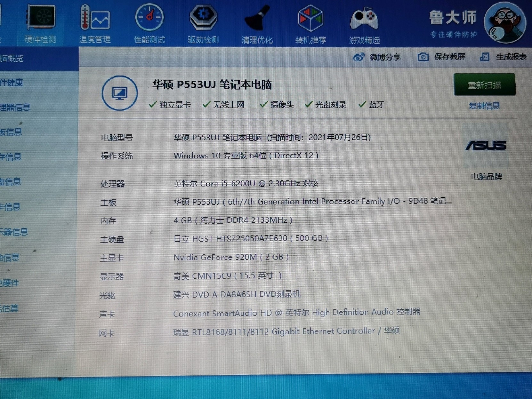532x399 pixels.
Task: Open 驱动检测 driver detection
Action: (x=203, y=24)
